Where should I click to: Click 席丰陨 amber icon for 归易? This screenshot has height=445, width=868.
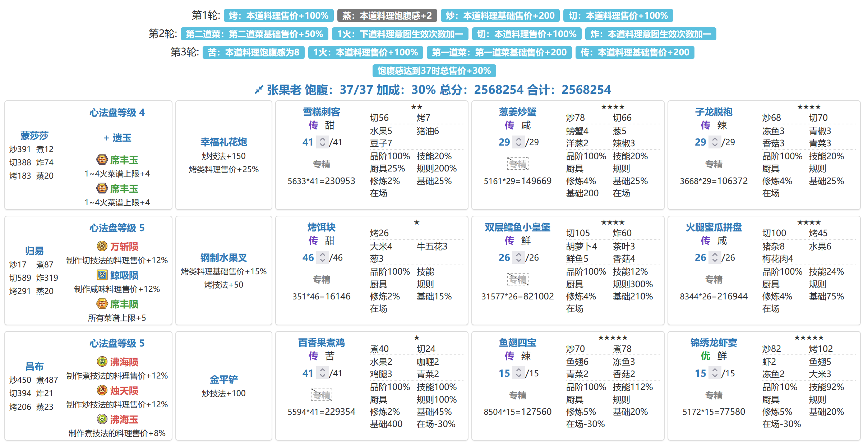[102, 304]
